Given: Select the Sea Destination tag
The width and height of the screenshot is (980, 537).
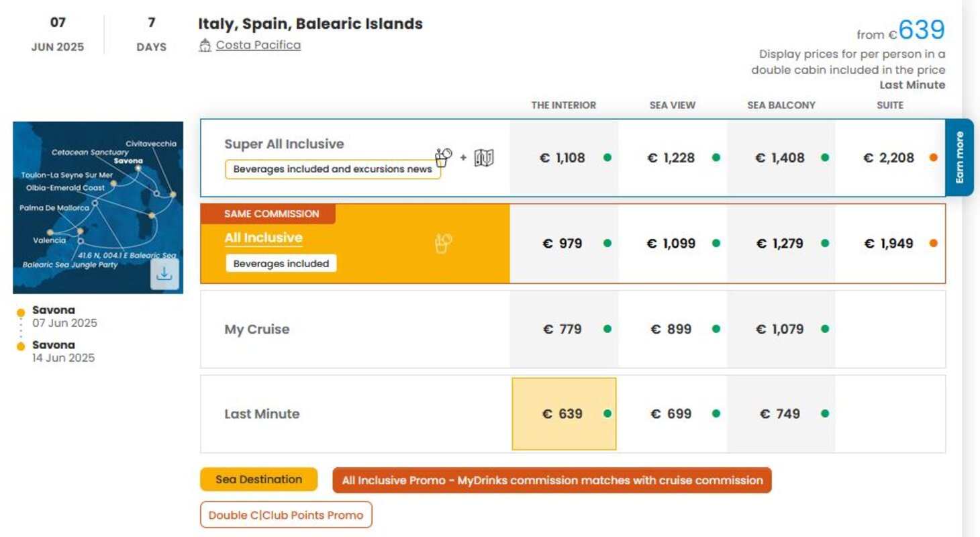Looking at the screenshot, I should [x=258, y=479].
